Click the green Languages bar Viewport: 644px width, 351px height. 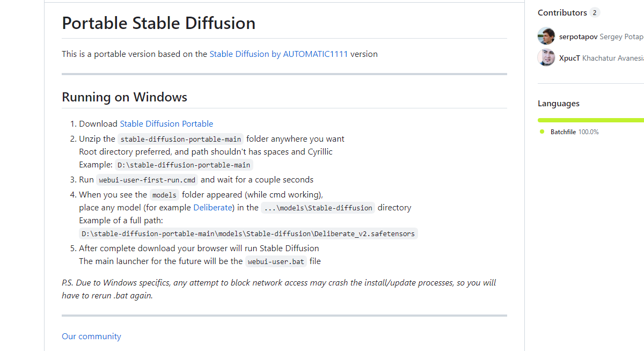[590, 120]
